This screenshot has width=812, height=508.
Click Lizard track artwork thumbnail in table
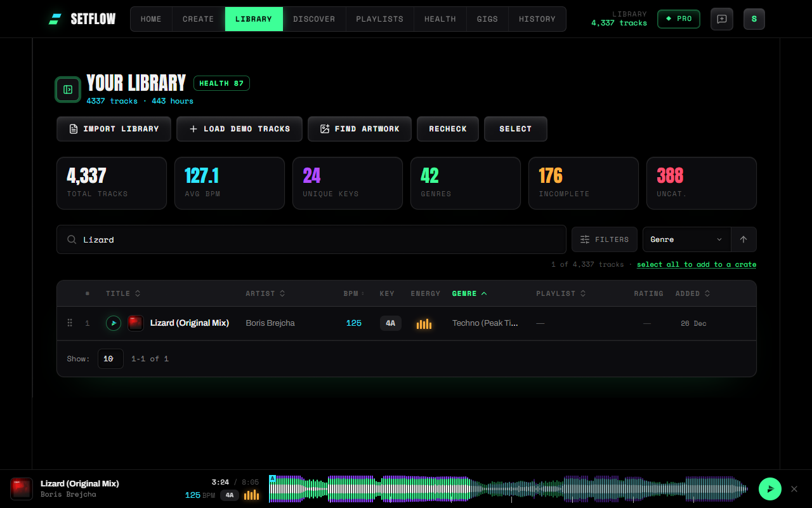[x=136, y=323]
